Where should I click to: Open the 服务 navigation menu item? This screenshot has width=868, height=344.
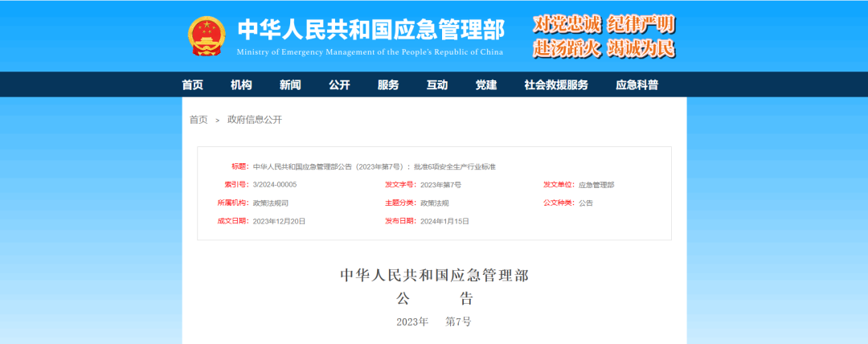388,84
